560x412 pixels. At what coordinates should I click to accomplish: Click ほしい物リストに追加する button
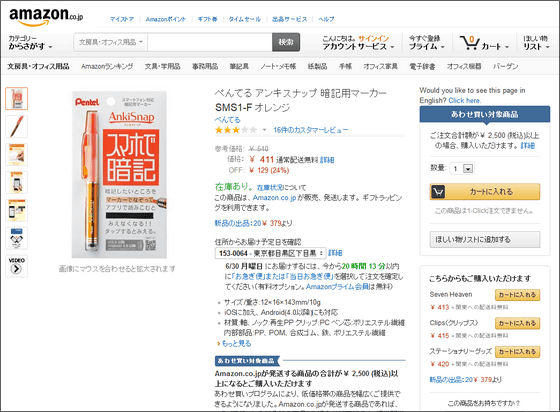click(x=485, y=240)
